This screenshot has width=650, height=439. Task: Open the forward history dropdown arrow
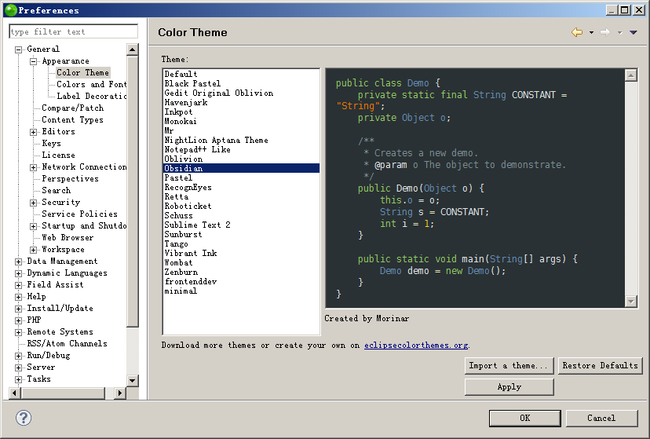[x=619, y=32]
